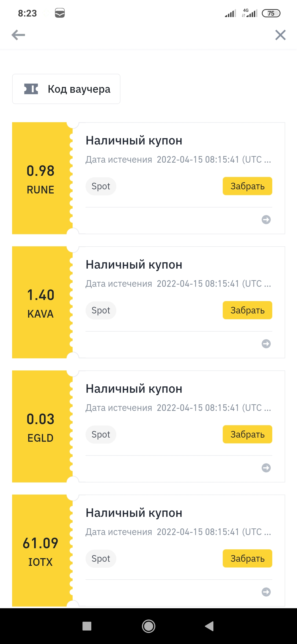
Task: Close the voucher page with X icon
Action: (x=280, y=35)
